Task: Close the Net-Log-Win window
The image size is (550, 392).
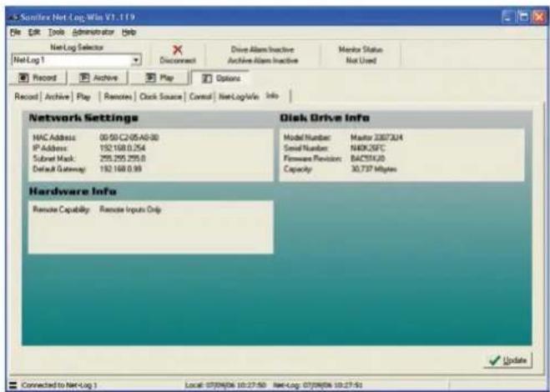Action: click(539, 17)
